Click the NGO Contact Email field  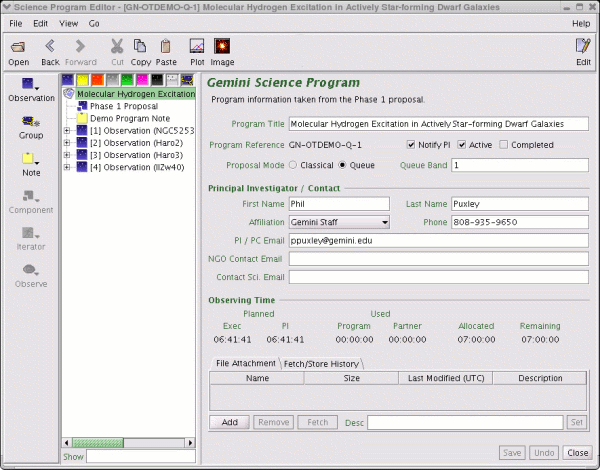click(x=439, y=259)
